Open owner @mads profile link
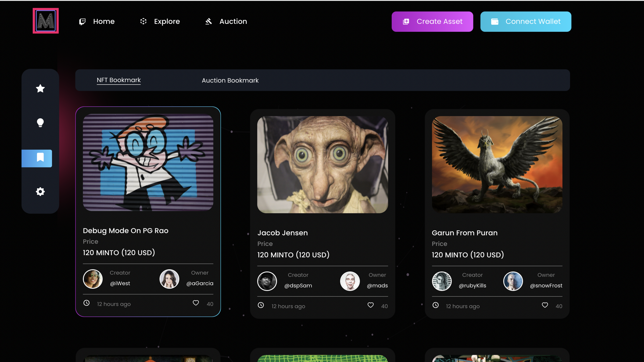The height and width of the screenshot is (362, 644). pyautogui.click(x=377, y=286)
